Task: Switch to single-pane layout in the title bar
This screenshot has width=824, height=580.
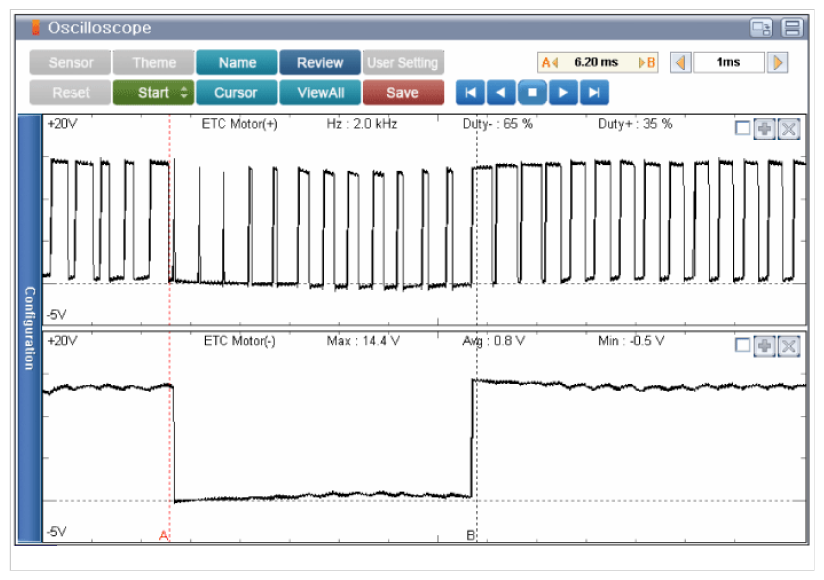Action: click(792, 28)
